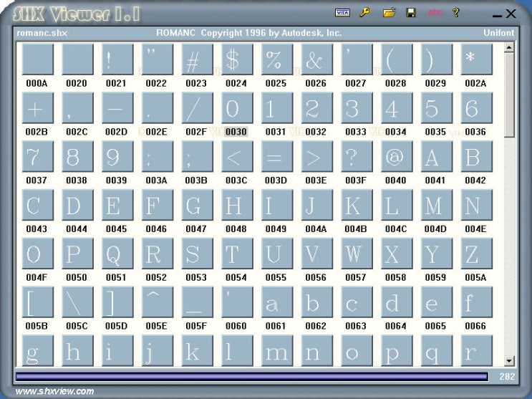Click the floppy disk save icon
The height and width of the screenshot is (399, 532).
411,13
